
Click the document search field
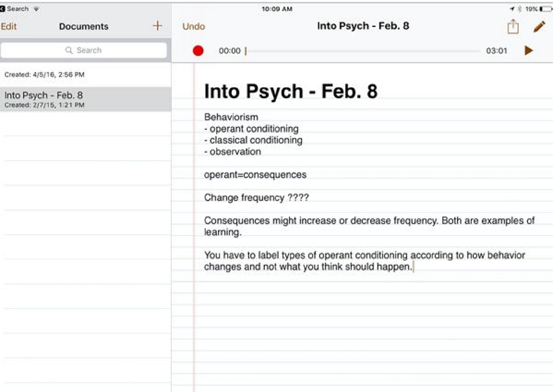coord(84,50)
